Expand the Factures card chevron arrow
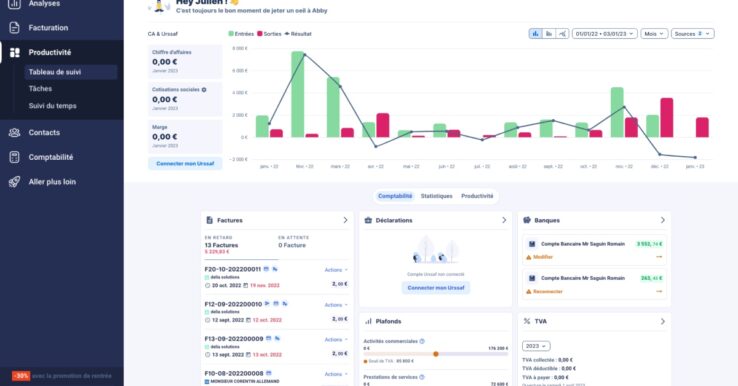The height and width of the screenshot is (386, 738). point(345,220)
